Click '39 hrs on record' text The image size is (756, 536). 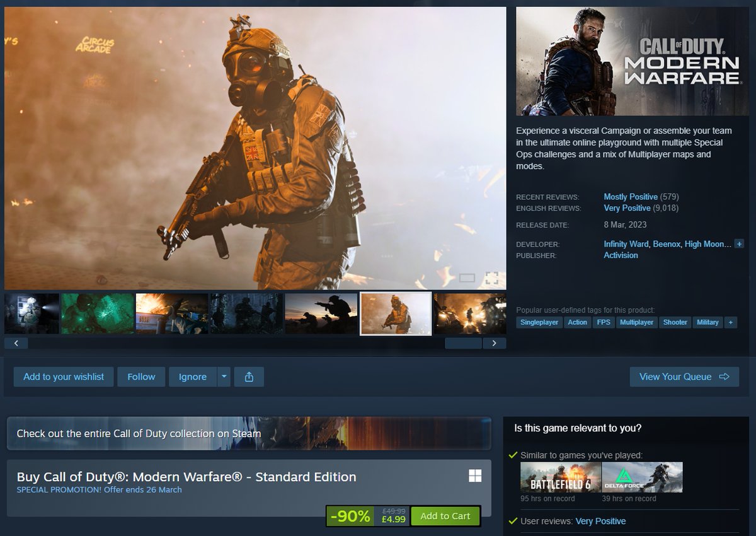(x=629, y=499)
